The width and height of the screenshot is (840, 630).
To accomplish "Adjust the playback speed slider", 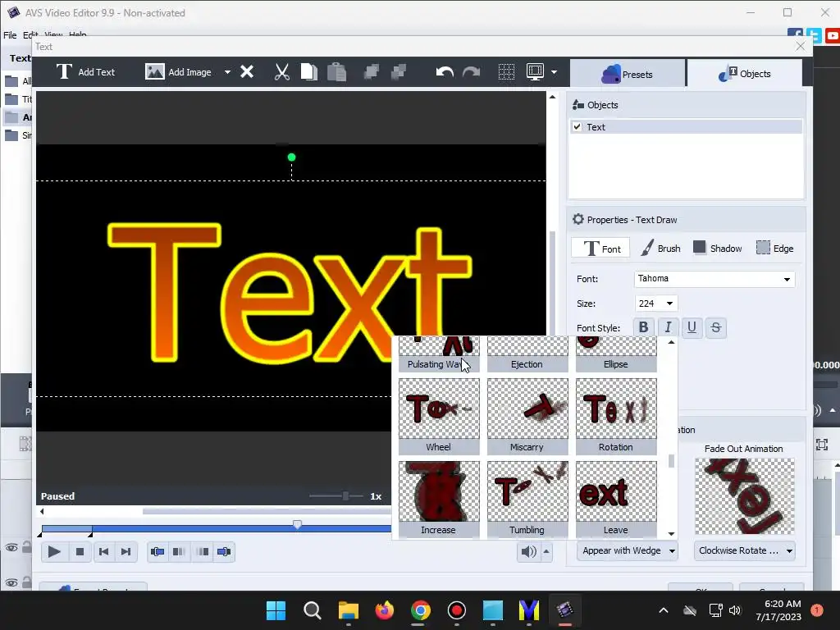I will 345,496.
